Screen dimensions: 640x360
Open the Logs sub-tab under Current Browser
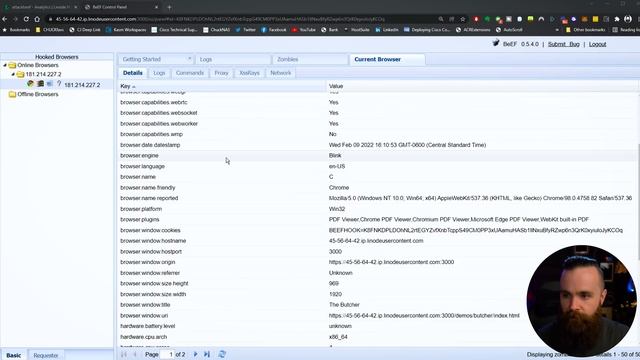[159, 73]
